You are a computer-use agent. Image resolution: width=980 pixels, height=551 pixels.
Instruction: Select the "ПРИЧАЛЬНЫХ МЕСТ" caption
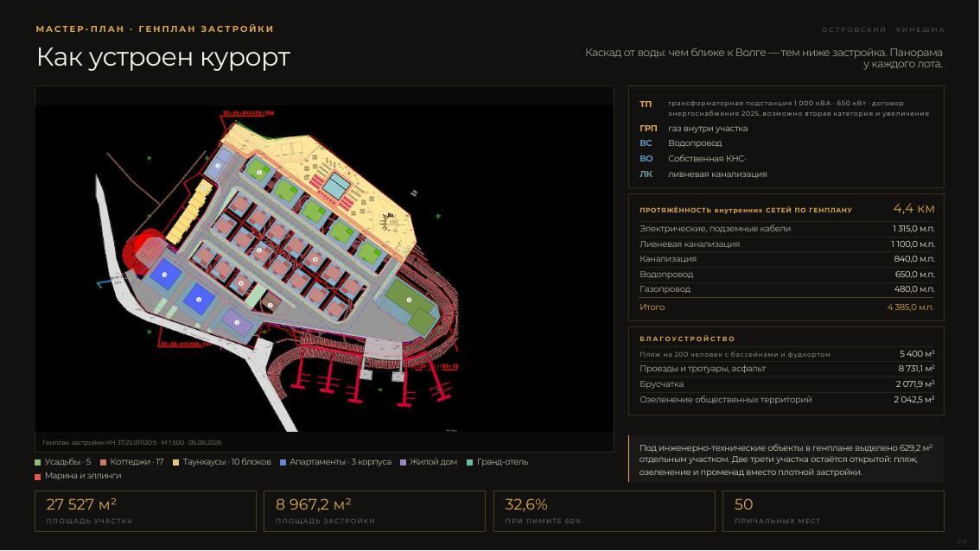(778, 521)
